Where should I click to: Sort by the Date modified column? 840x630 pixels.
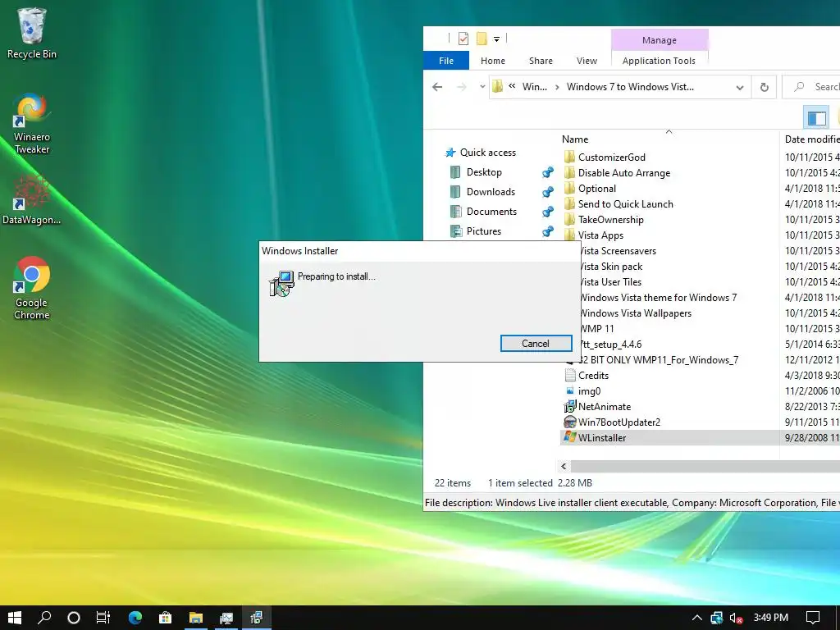[812, 139]
